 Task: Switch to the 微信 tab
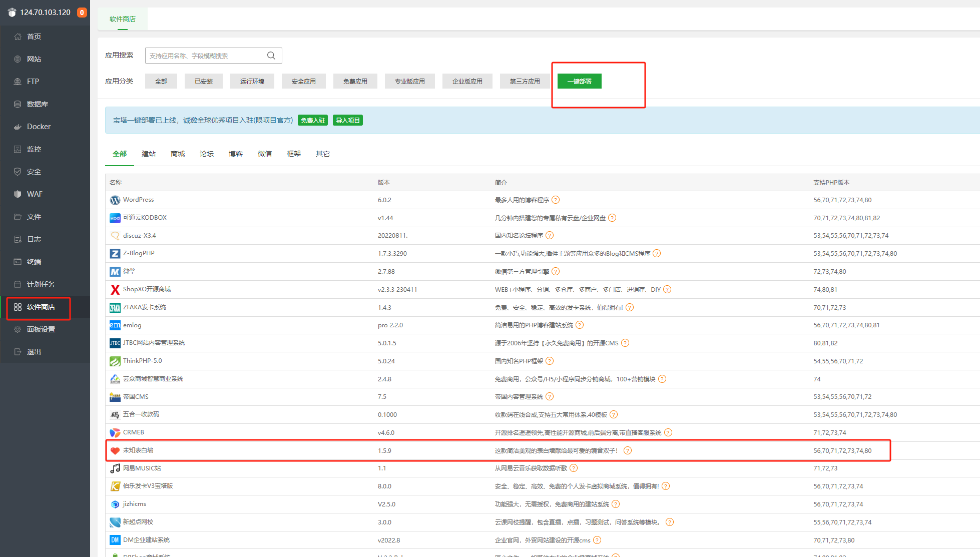tap(265, 154)
